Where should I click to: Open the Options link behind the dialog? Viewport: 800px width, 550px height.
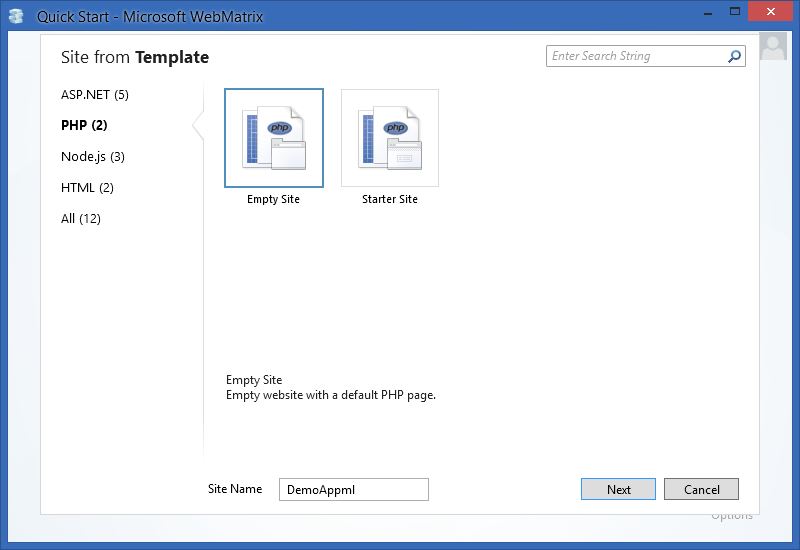click(x=732, y=516)
